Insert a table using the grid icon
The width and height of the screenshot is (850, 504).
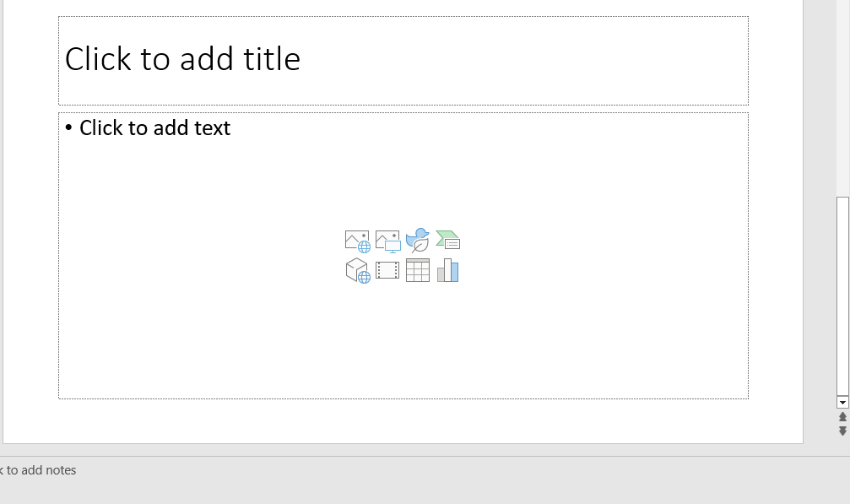(x=418, y=271)
